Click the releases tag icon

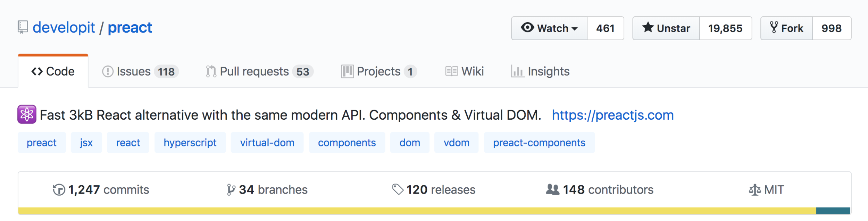pos(398,189)
